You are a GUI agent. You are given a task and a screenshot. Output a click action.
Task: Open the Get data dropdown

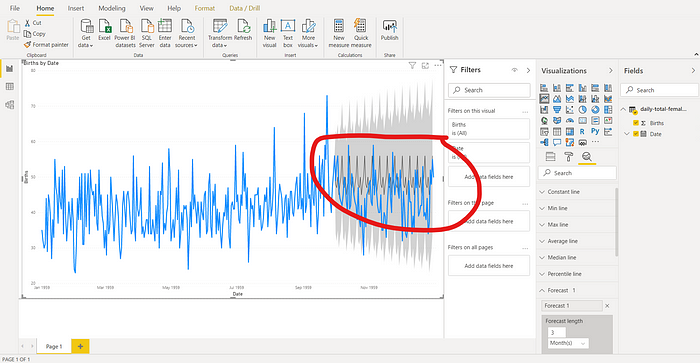tap(86, 33)
